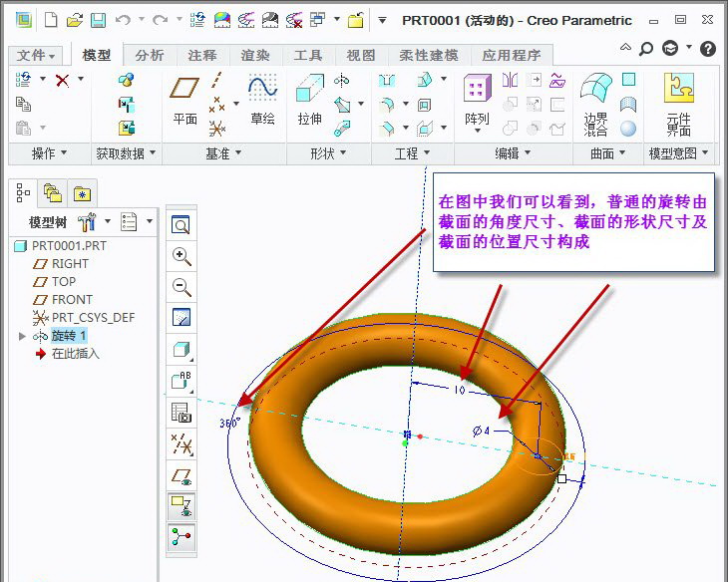Viewport: 728px width, 582px height.
Task: Click the search magnifier icon at top right
Action: pyautogui.click(x=646, y=48)
